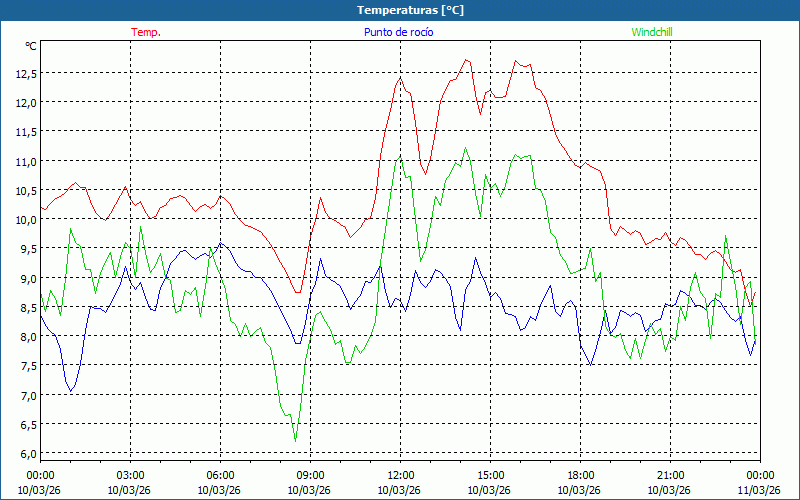Click the °C unit label above y-axis
This screenshot has height=500, width=800.
coord(30,46)
